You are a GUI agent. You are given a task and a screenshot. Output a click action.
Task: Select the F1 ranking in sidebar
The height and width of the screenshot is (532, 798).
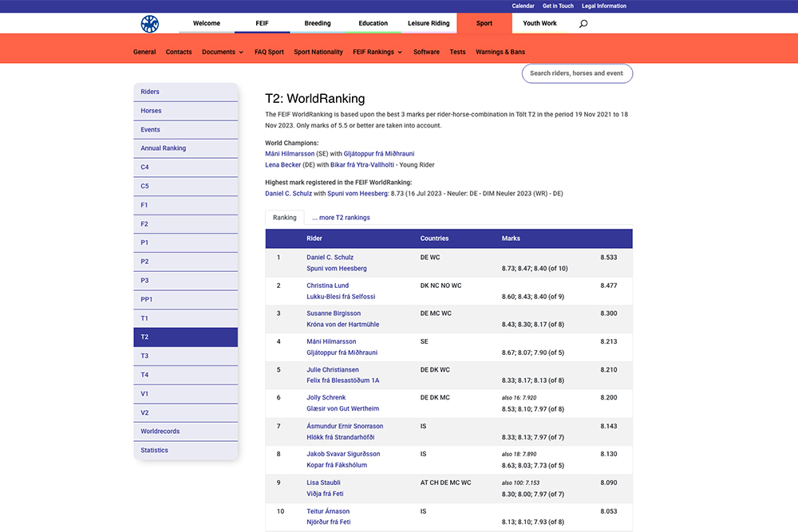(186, 205)
